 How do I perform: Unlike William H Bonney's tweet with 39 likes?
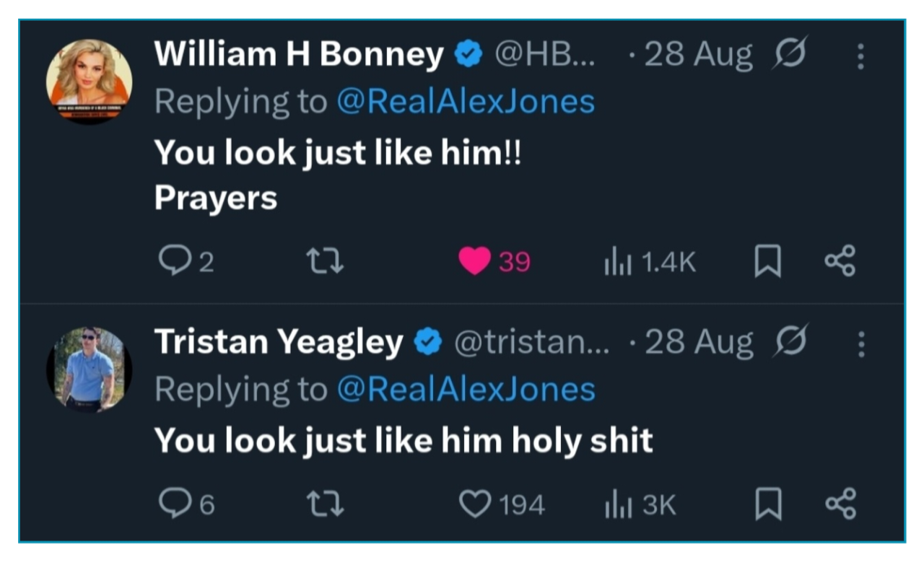pos(474,261)
